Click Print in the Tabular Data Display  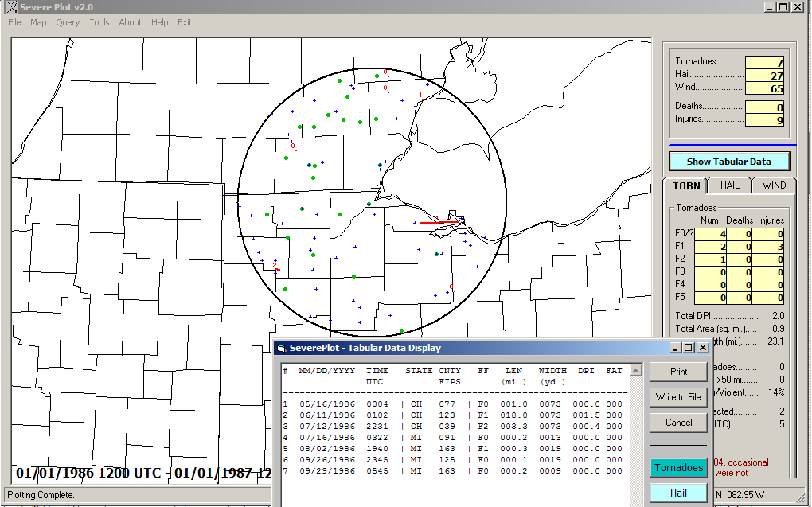(678, 372)
